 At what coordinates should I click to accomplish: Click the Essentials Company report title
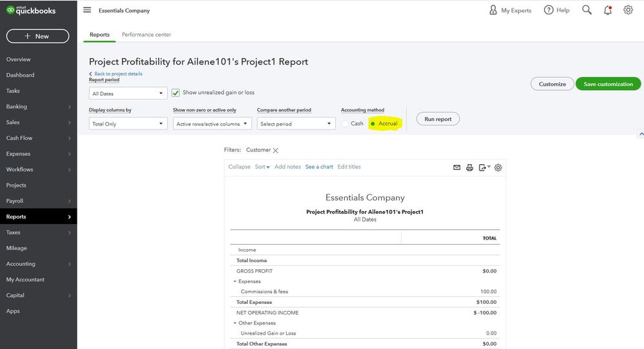365,198
